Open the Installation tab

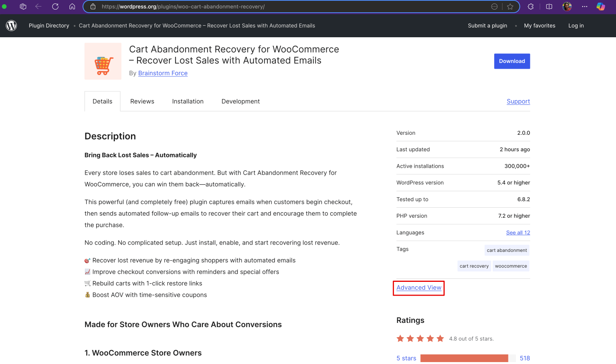(188, 101)
